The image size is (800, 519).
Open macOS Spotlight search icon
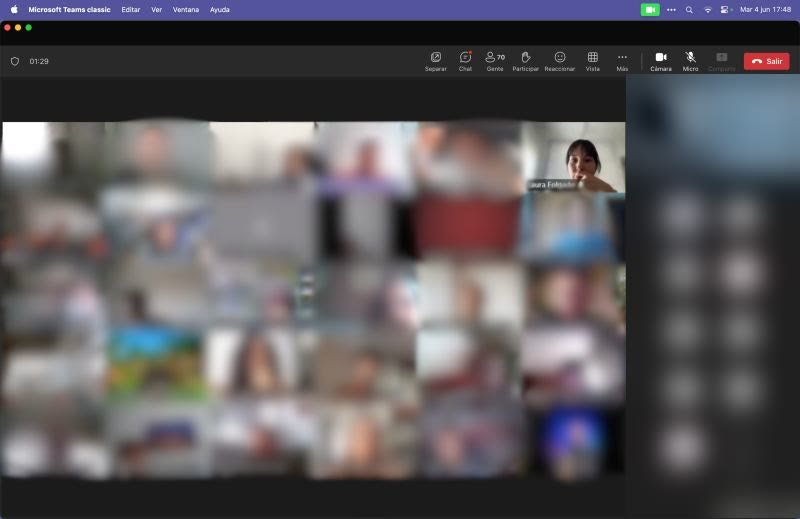click(689, 10)
